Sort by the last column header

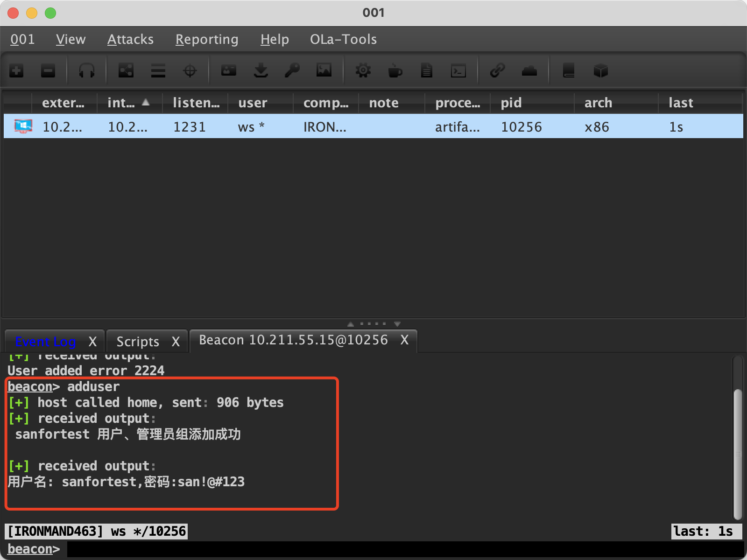click(700, 103)
